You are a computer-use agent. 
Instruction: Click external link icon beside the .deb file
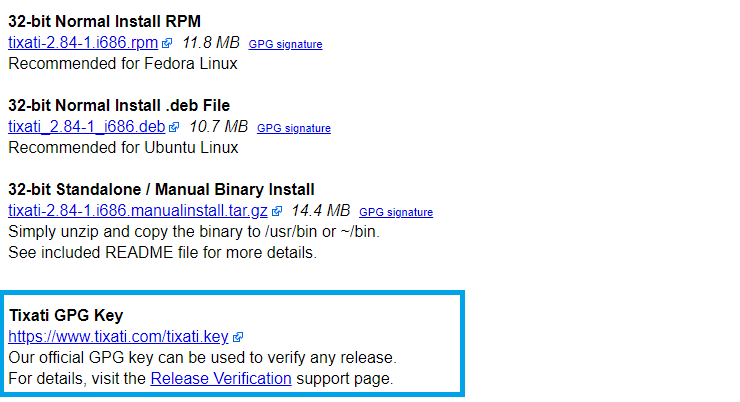coord(174,127)
